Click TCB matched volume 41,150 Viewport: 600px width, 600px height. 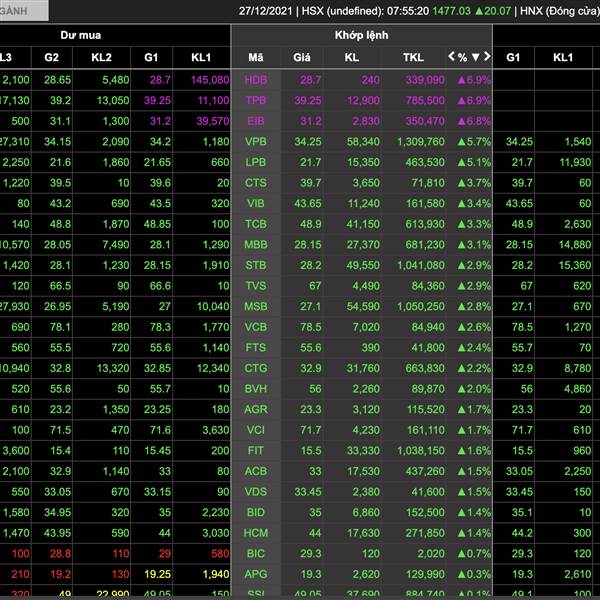363,224
